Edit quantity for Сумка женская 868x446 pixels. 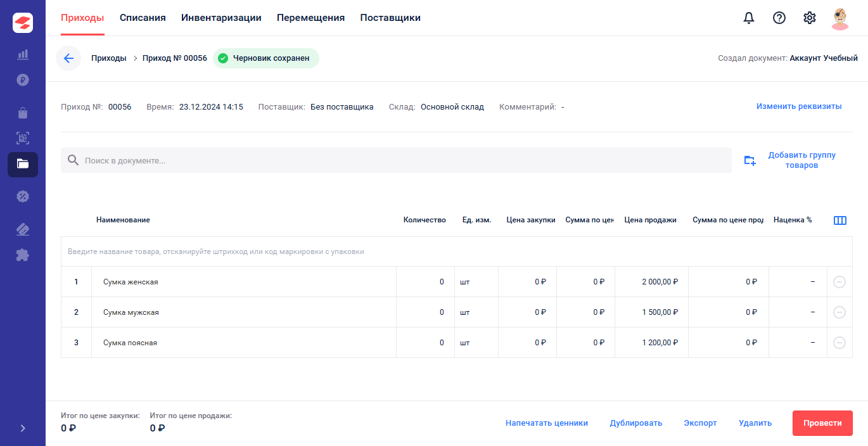coord(425,282)
